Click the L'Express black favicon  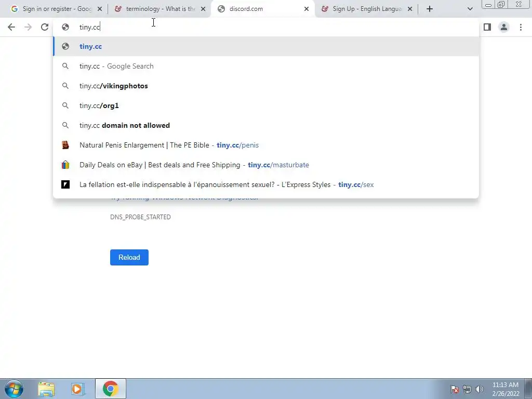(x=65, y=184)
